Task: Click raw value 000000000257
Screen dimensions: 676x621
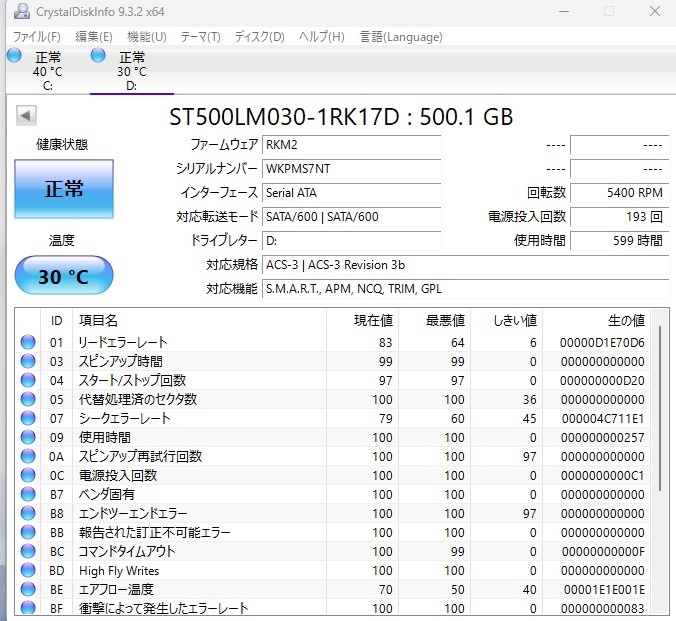Action: click(x=602, y=437)
